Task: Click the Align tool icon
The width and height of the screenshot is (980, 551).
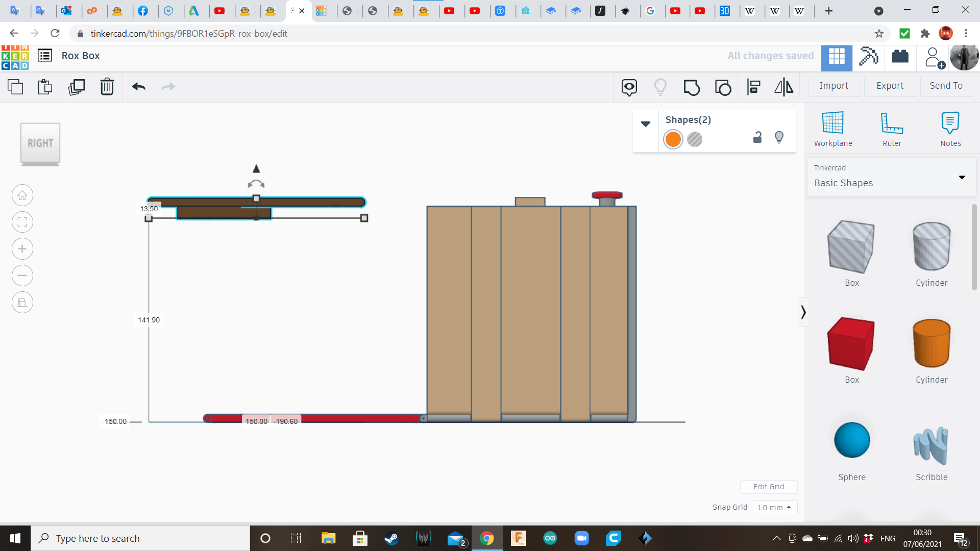Action: [754, 87]
